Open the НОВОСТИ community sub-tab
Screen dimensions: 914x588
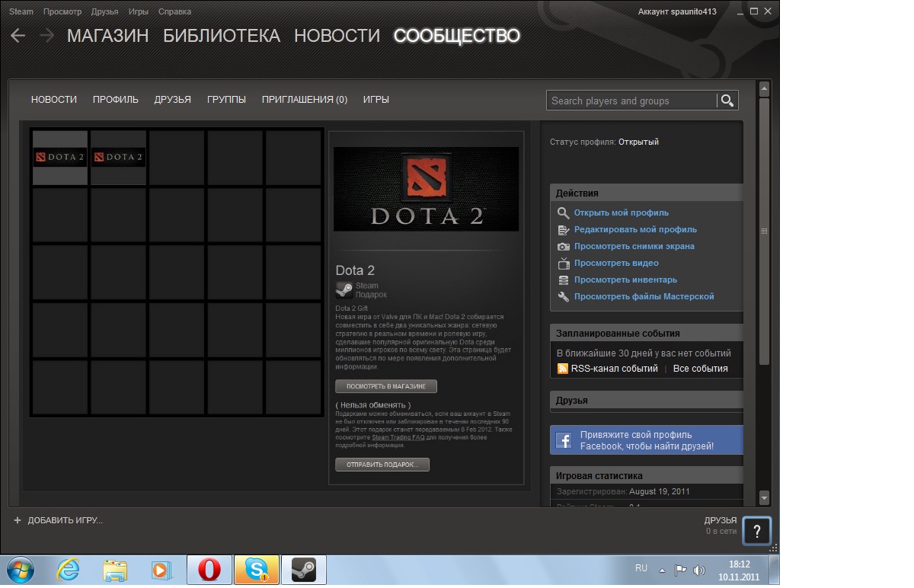click(54, 100)
